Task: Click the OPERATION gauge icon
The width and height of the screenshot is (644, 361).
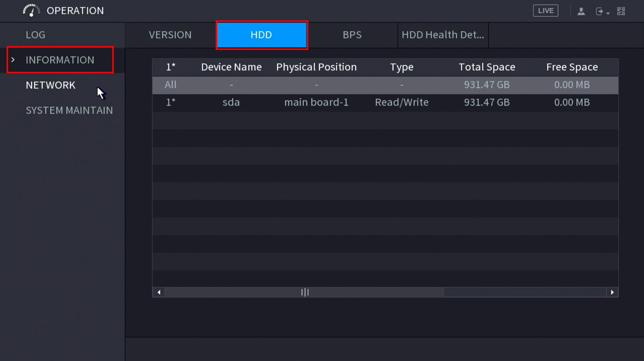Action: coord(31,10)
